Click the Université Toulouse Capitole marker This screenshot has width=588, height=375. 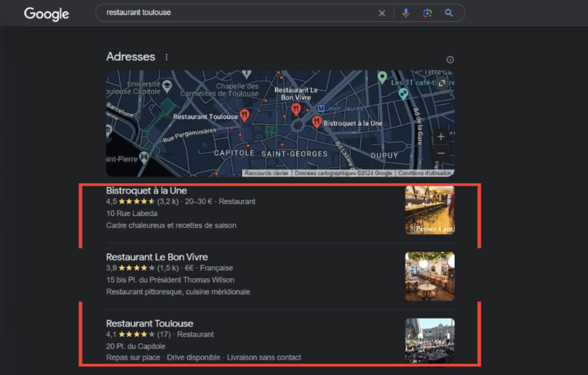point(167,86)
